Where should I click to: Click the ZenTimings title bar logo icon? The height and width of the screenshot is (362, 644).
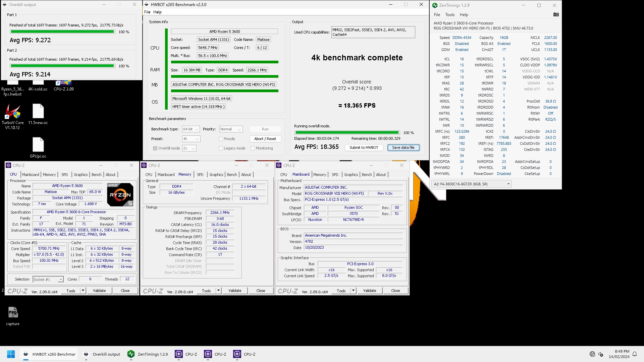click(x=435, y=5)
